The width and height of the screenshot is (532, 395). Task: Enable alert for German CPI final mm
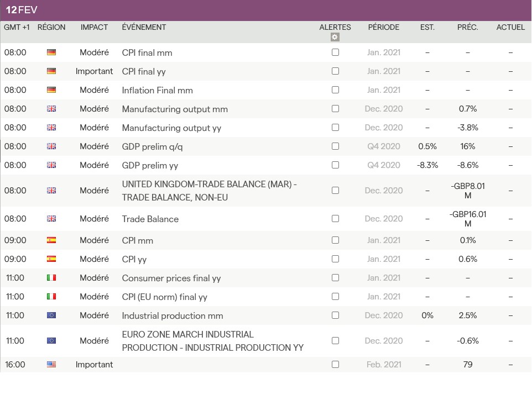(335, 52)
